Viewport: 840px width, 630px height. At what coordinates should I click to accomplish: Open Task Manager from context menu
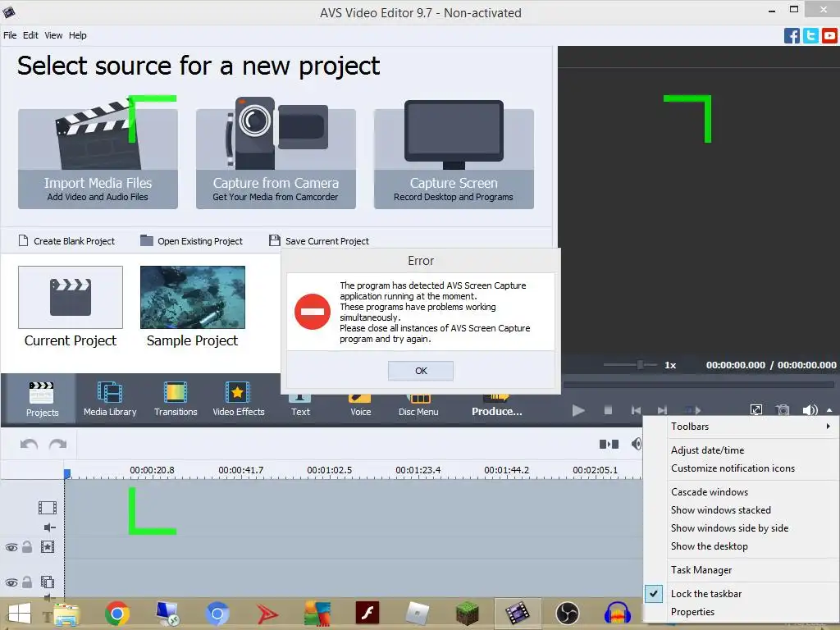(x=741, y=570)
